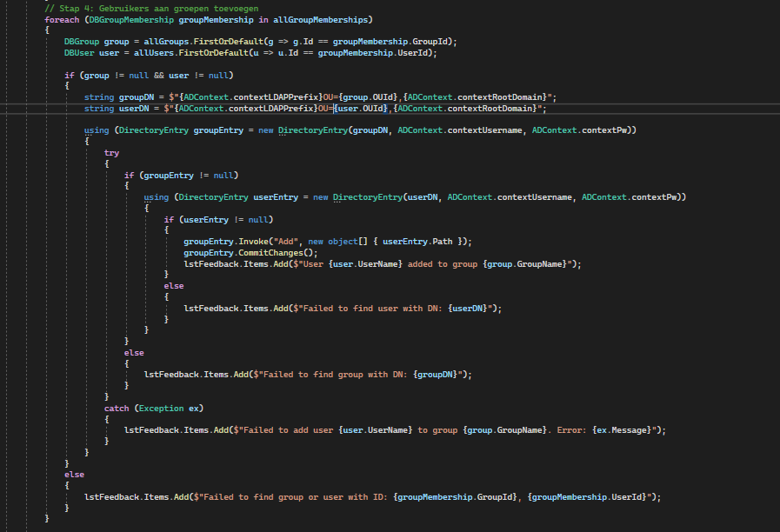
Task: Click the try keyword
Action: pyautogui.click(x=111, y=153)
